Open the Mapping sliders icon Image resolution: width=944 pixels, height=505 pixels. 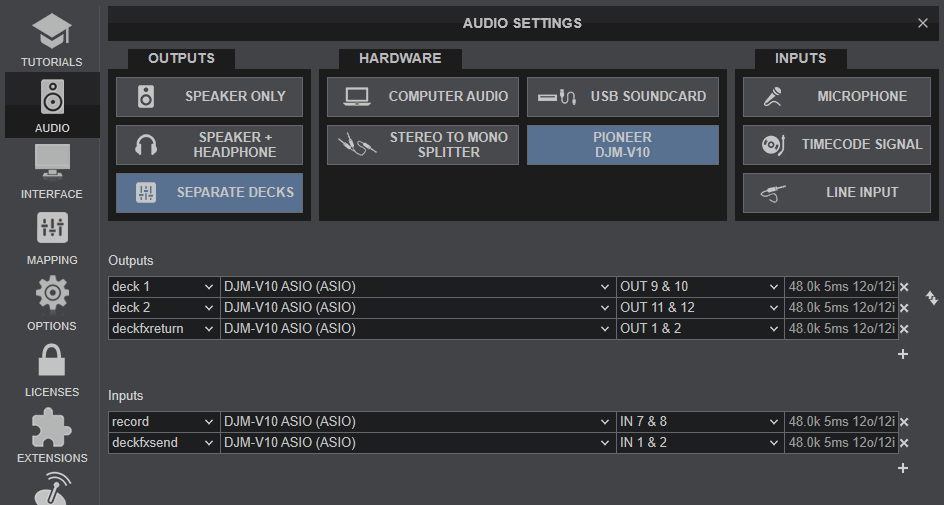(x=52, y=229)
